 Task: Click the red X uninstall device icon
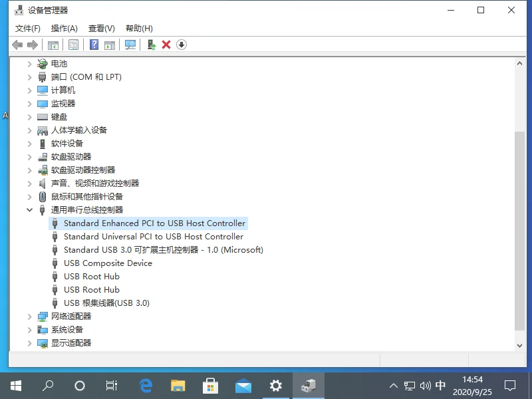pos(166,45)
